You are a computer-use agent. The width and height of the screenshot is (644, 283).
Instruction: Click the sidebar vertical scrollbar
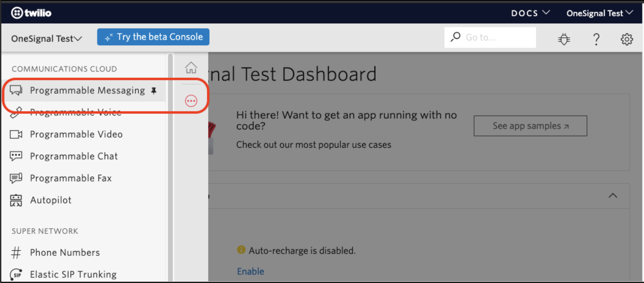point(170,167)
